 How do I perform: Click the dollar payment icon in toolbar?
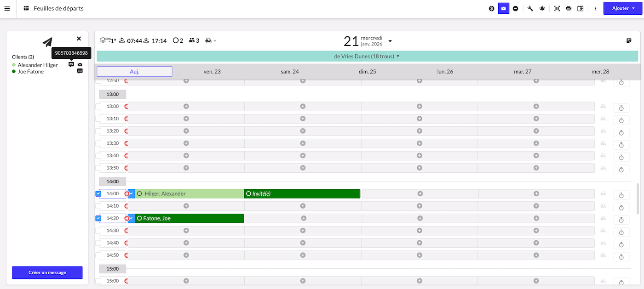(492, 8)
